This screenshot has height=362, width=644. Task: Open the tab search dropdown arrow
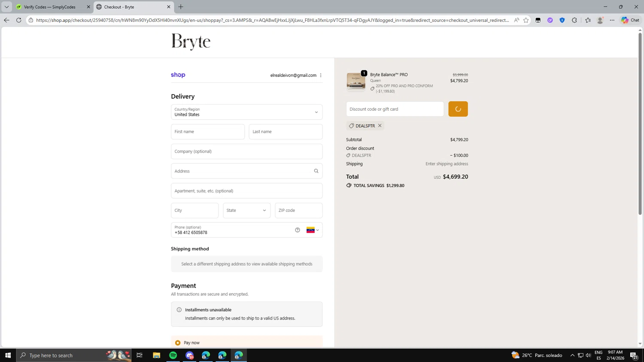click(x=6, y=7)
